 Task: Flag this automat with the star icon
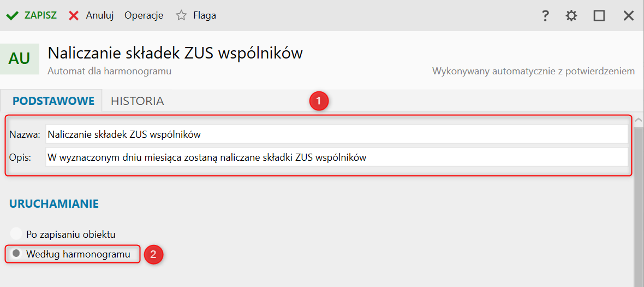coord(182,15)
